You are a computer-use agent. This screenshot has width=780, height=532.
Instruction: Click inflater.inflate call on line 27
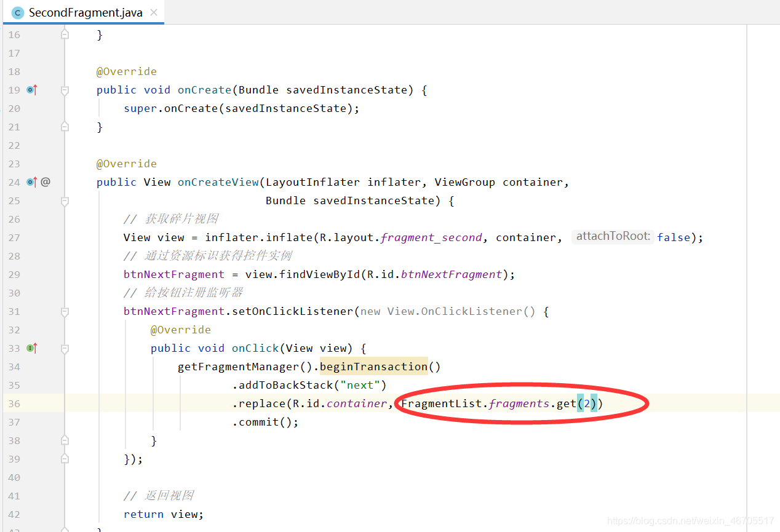tap(259, 237)
